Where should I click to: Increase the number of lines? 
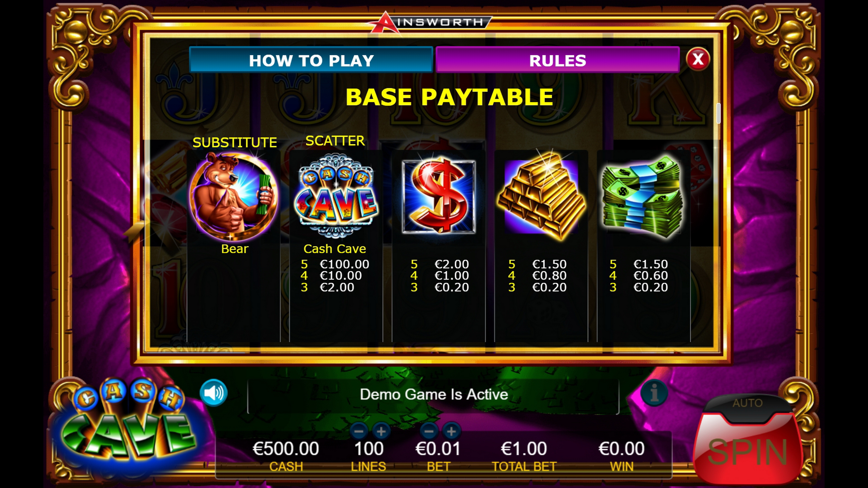click(x=381, y=431)
